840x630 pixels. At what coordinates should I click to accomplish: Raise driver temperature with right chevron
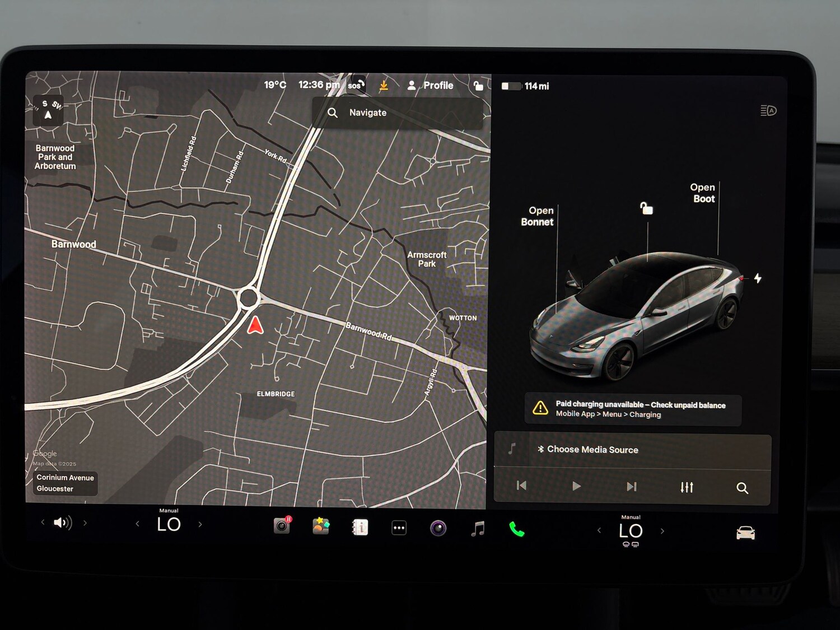[x=200, y=525]
